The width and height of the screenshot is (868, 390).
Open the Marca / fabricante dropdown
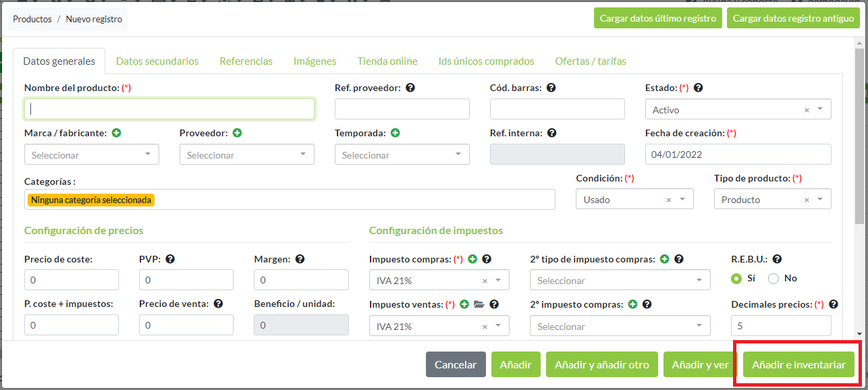(x=91, y=155)
